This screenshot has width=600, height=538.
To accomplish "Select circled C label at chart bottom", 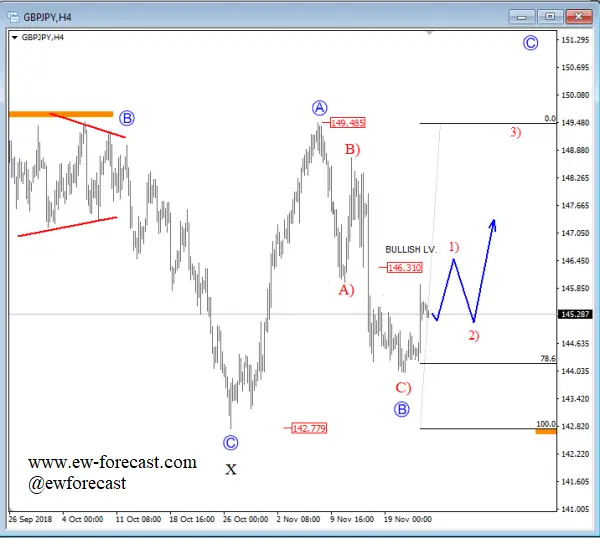I will [x=230, y=443].
